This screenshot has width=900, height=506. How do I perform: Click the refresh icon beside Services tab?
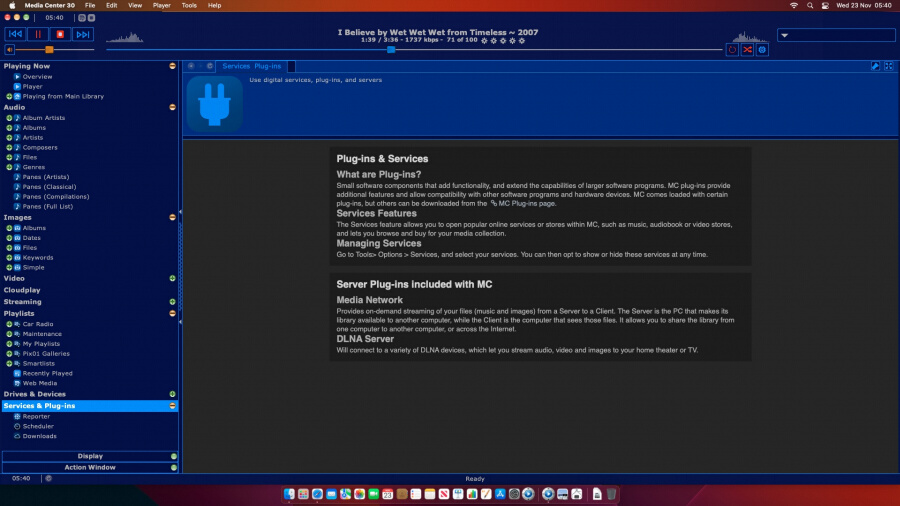(210, 66)
